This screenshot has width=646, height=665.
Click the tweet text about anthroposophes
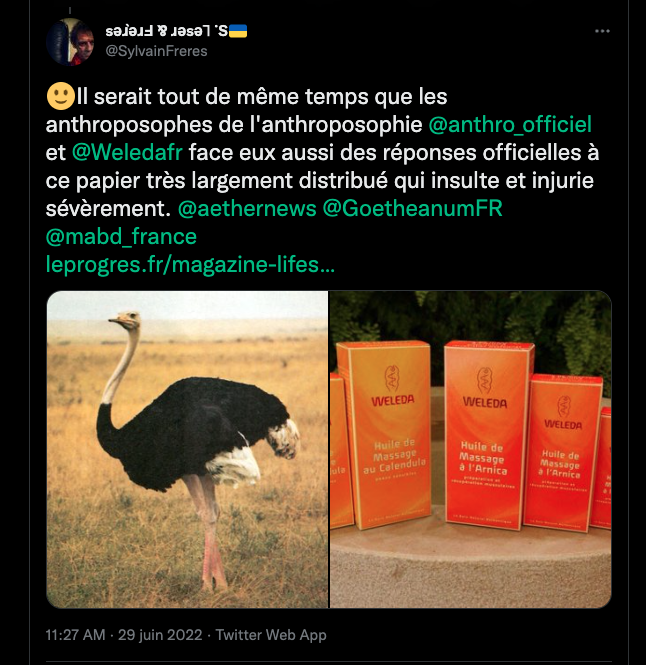tap(322, 153)
